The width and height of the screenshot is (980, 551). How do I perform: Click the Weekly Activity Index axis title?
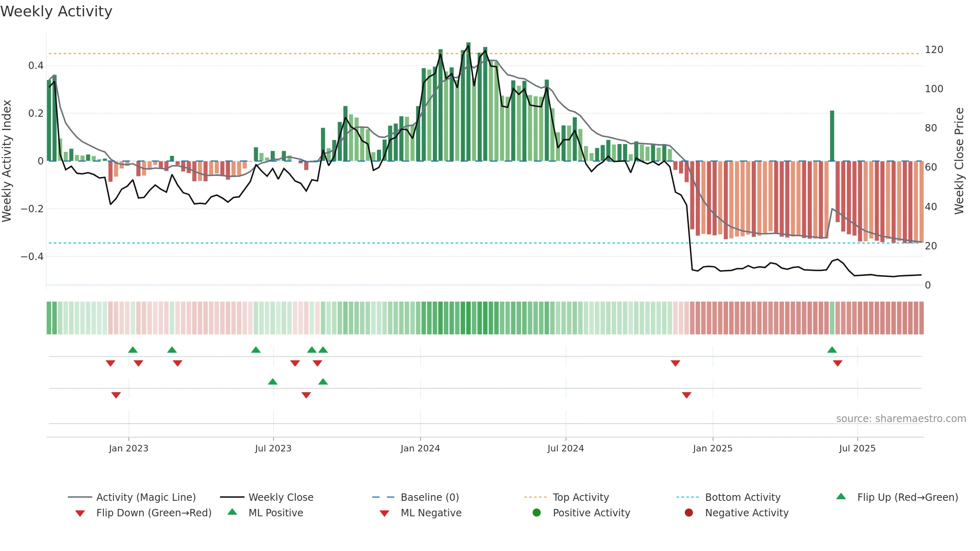pos(7,161)
